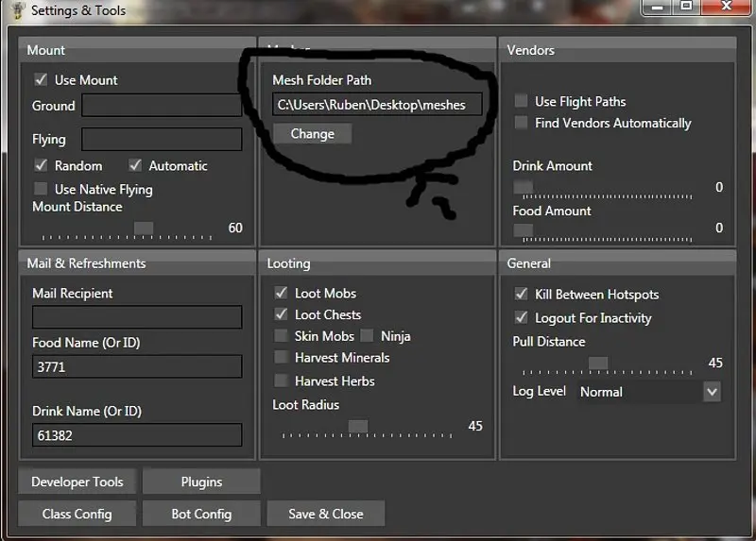Open Class Config settings
The height and width of the screenshot is (541, 756).
[x=77, y=514]
